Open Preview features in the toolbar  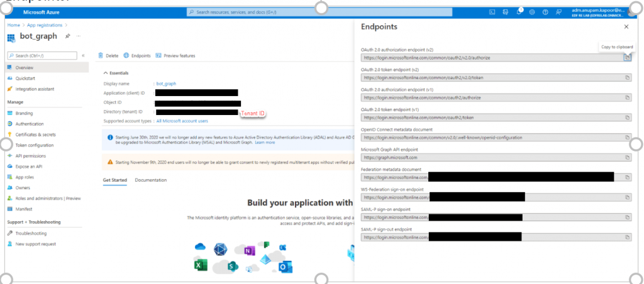click(175, 56)
